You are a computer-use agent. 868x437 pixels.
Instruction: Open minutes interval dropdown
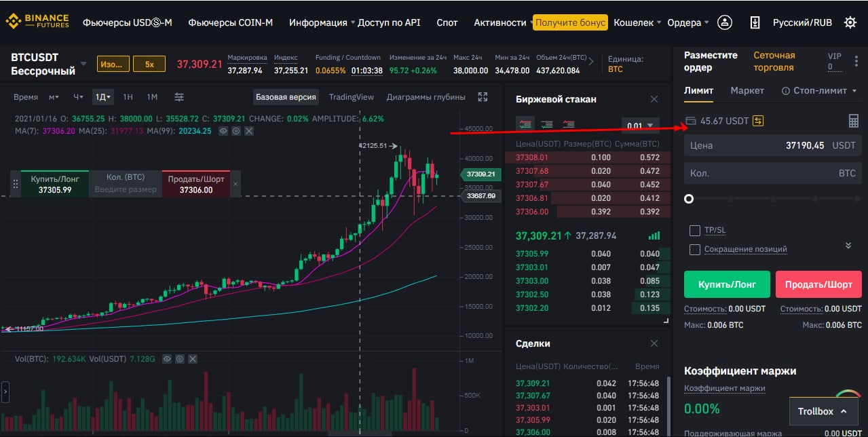54,97
